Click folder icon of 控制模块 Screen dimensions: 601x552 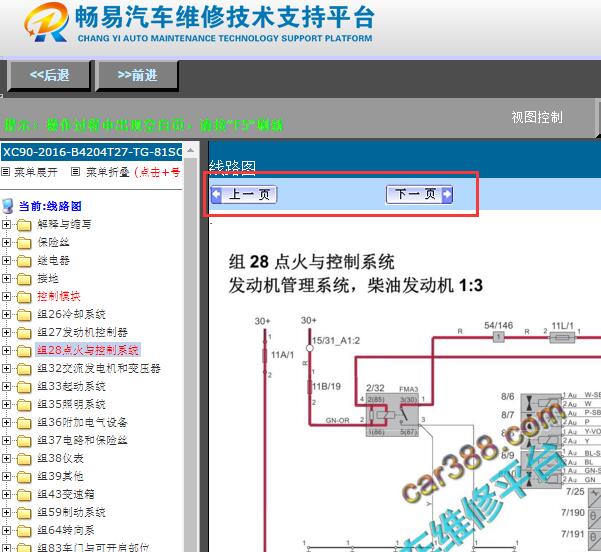pos(24,297)
